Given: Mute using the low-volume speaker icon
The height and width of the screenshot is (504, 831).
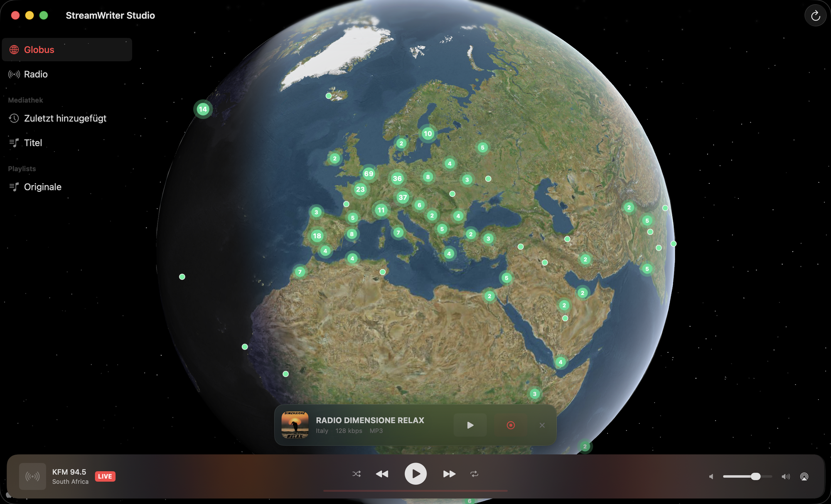Looking at the screenshot, I should [x=711, y=477].
